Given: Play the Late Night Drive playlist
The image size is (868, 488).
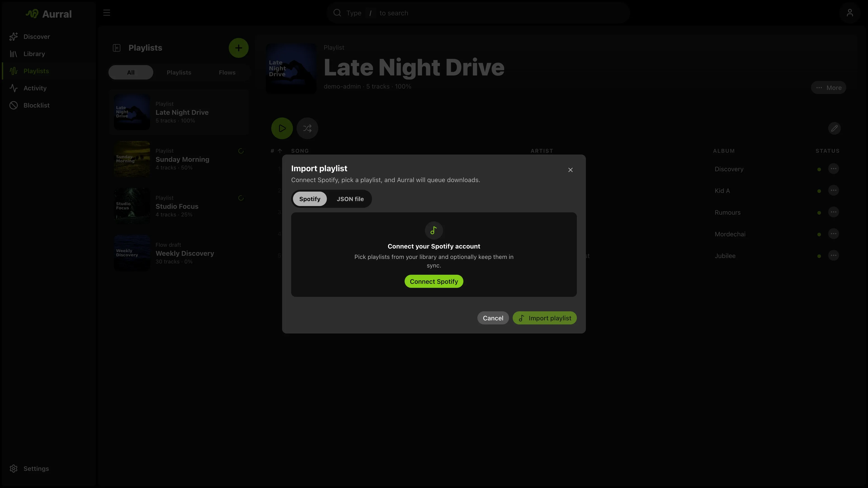Looking at the screenshot, I should click(x=282, y=128).
